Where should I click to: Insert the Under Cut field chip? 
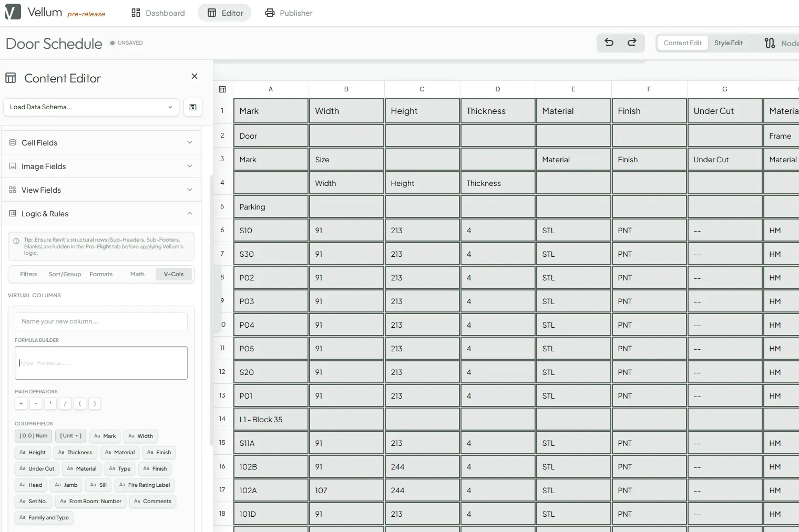pyautogui.click(x=37, y=468)
